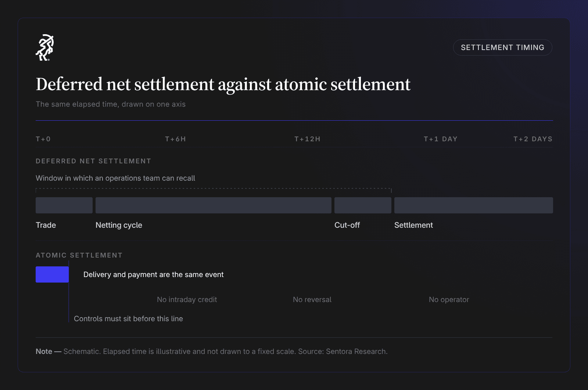Click the No reversal label
The width and height of the screenshot is (588, 390).
(312, 299)
